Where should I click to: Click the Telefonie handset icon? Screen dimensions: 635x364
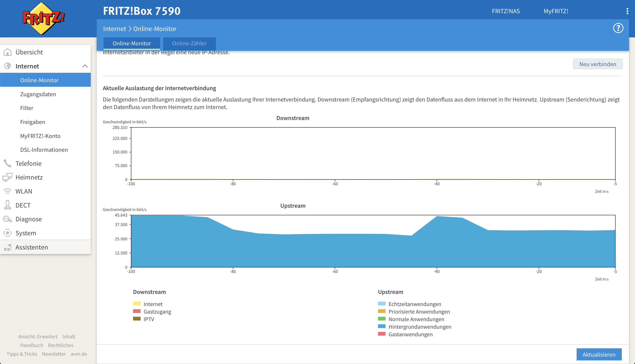(x=8, y=163)
